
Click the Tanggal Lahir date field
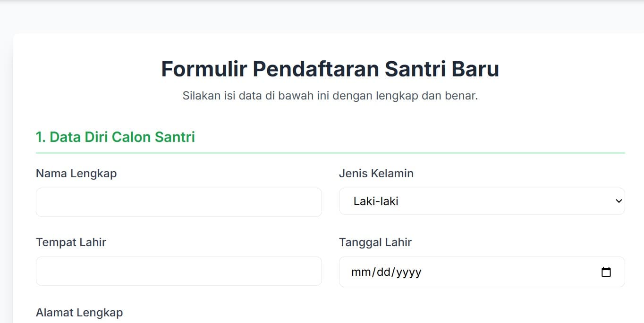pyautogui.click(x=472, y=272)
